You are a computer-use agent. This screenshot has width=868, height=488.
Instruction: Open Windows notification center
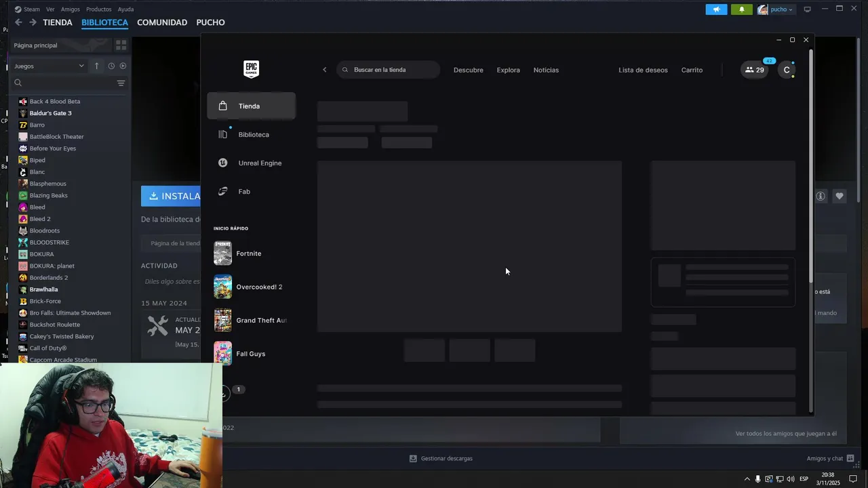point(854,479)
